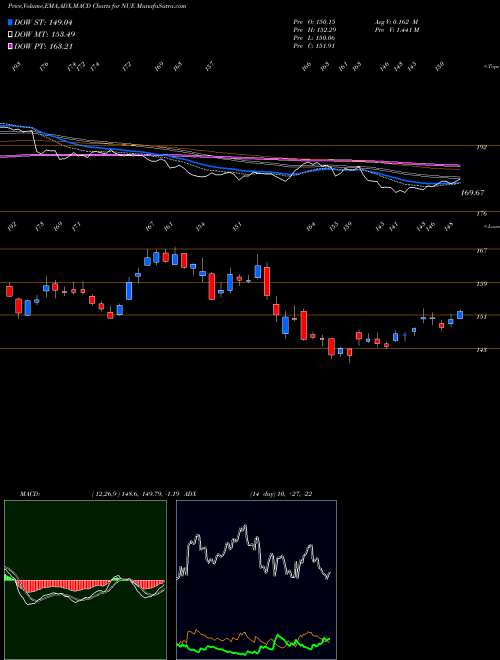The image size is (500, 660).
Task: Select the 'DOW ST: 149.04' legend text
Action: [x=44, y=22]
